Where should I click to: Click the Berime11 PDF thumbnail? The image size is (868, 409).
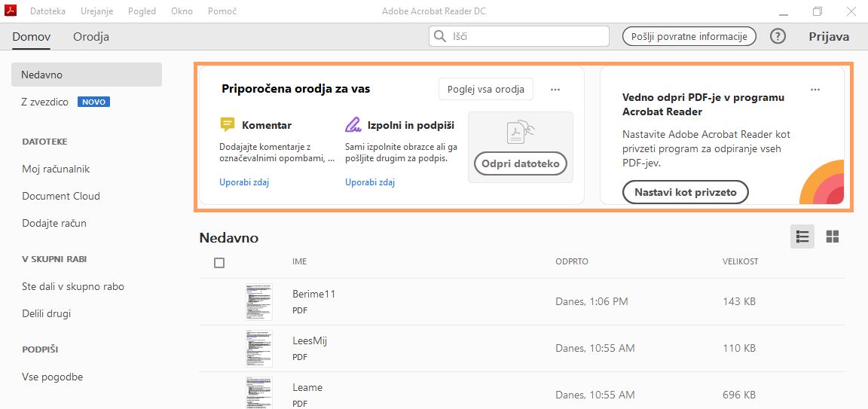(x=259, y=301)
